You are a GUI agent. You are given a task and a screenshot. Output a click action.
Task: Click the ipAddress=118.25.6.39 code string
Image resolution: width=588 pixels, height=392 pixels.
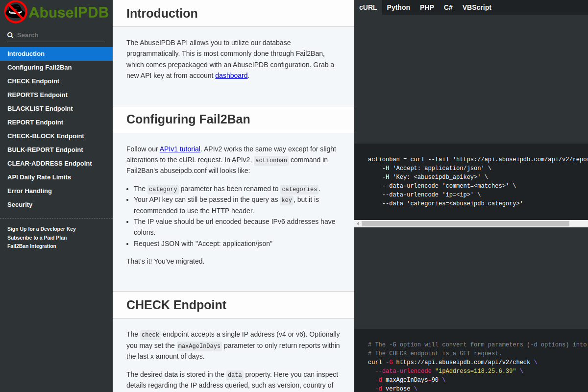[x=475, y=371]
